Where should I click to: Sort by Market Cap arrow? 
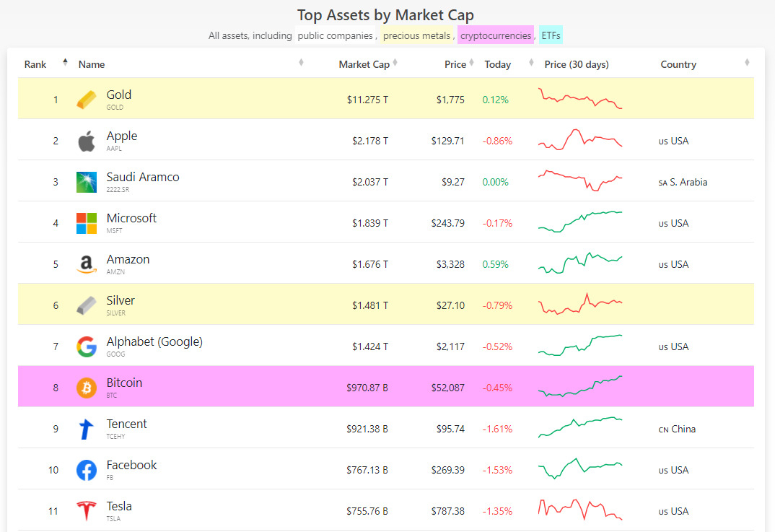pyautogui.click(x=395, y=62)
